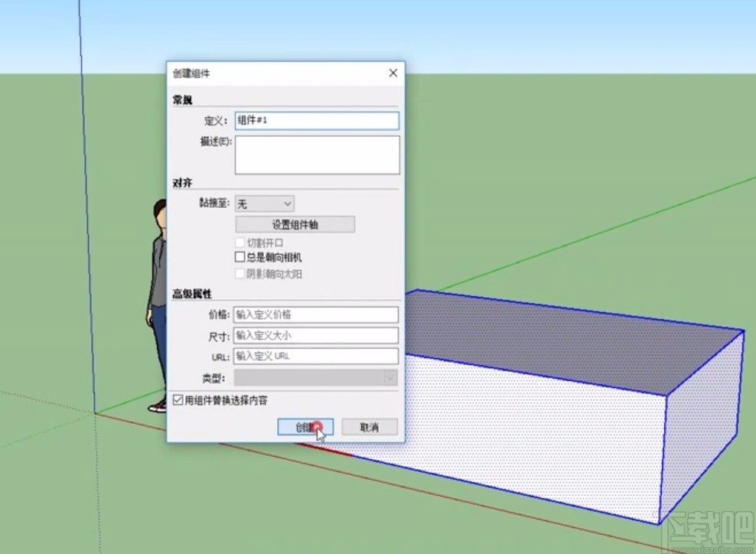
Task: Click the 取消 button
Action: pyautogui.click(x=370, y=426)
